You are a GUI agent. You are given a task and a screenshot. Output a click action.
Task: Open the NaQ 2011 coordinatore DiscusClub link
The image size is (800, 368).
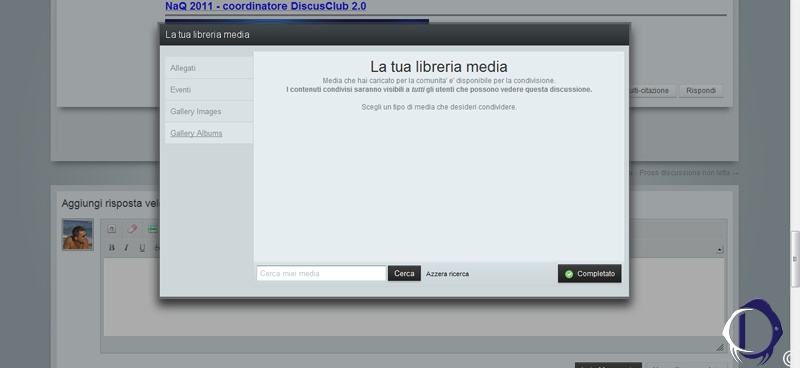pyautogui.click(x=265, y=6)
